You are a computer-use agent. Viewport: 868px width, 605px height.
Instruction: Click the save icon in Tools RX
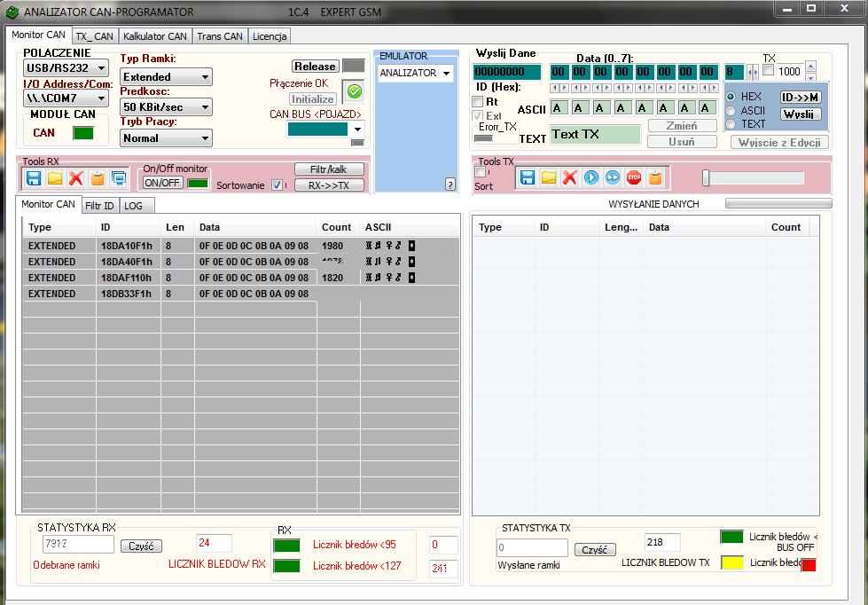(34, 178)
